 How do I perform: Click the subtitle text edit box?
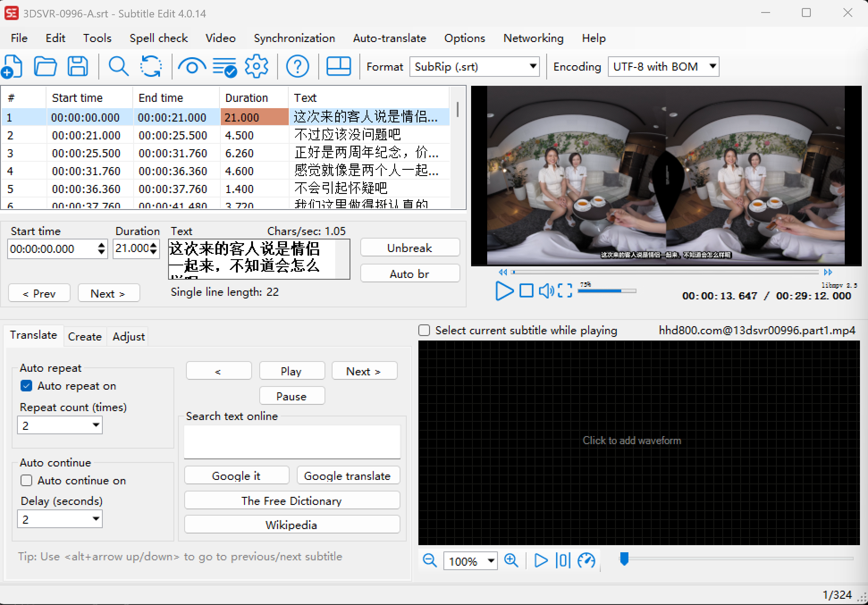pos(259,259)
